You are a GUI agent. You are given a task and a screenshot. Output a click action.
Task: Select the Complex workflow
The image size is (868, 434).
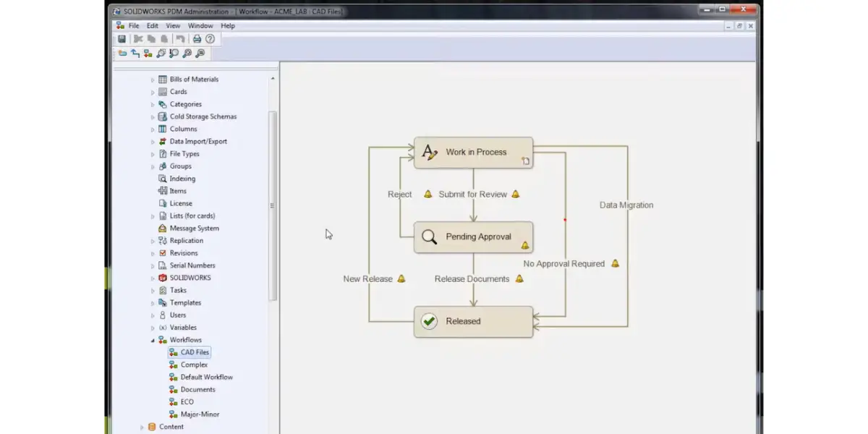(x=194, y=365)
